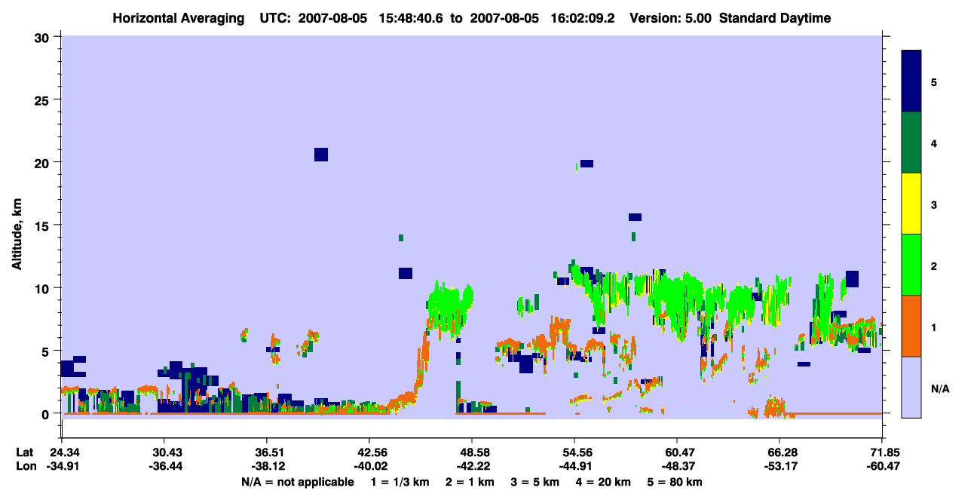Click longitude value -44.91
Viewport: 980px width, 503px height.
tap(574, 467)
